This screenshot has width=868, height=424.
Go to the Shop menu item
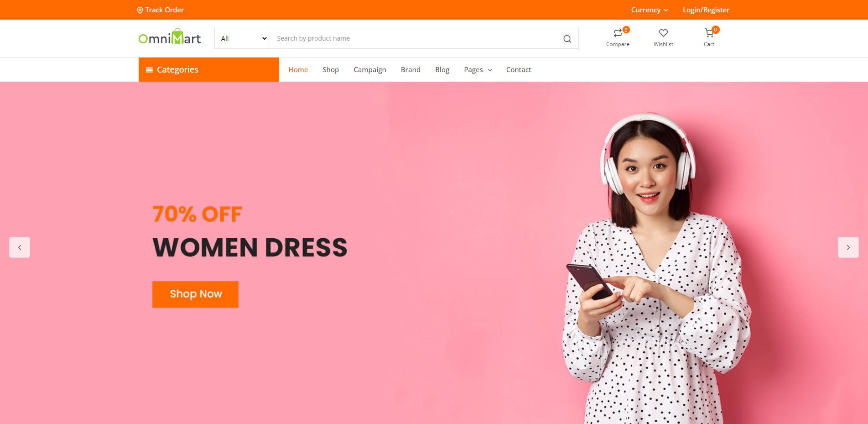(x=331, y=70)
